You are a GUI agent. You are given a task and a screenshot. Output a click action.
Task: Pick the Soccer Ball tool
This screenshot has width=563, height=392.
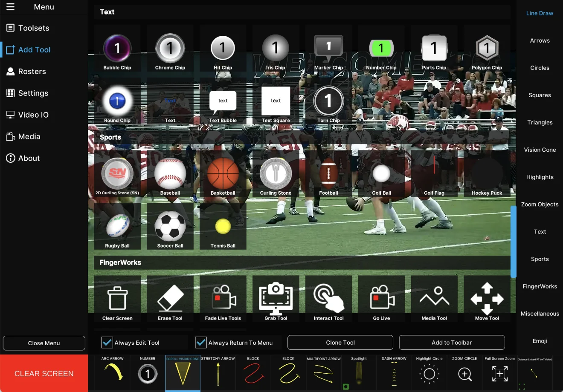[170, 227]
